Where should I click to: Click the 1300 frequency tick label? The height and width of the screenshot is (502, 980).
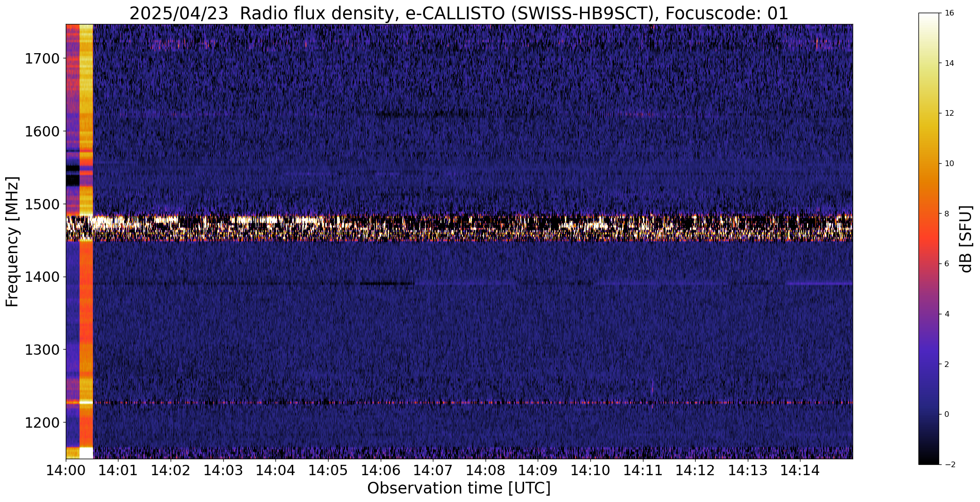pos(42,350)
